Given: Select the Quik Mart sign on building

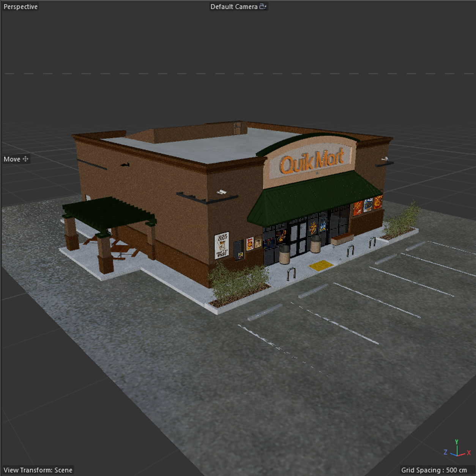Looking at the screenshot, I should [312, 160].
